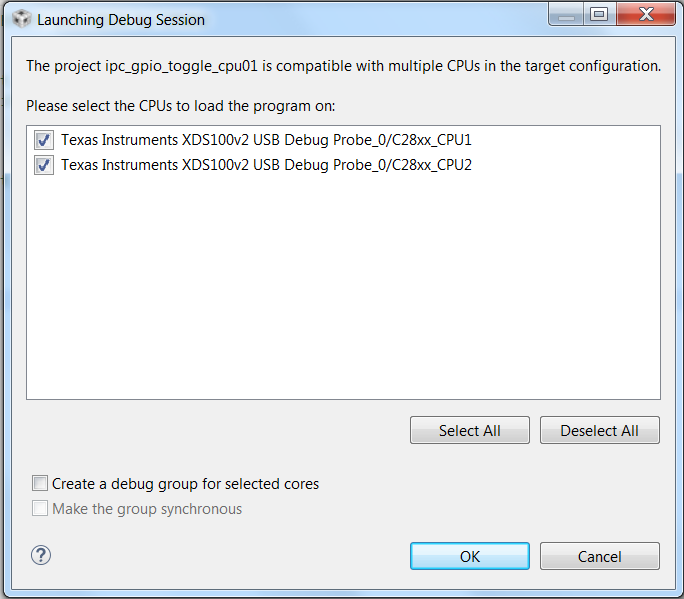Screen dimensions: 684x599
Task: Click the help question mark icon
Action: click(41, 555)
